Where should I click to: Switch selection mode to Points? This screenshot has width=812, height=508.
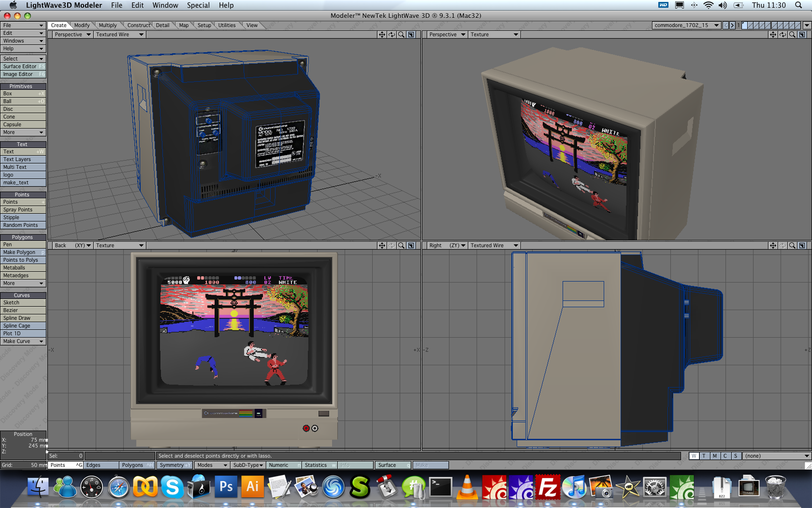click(x=66, y=465)
